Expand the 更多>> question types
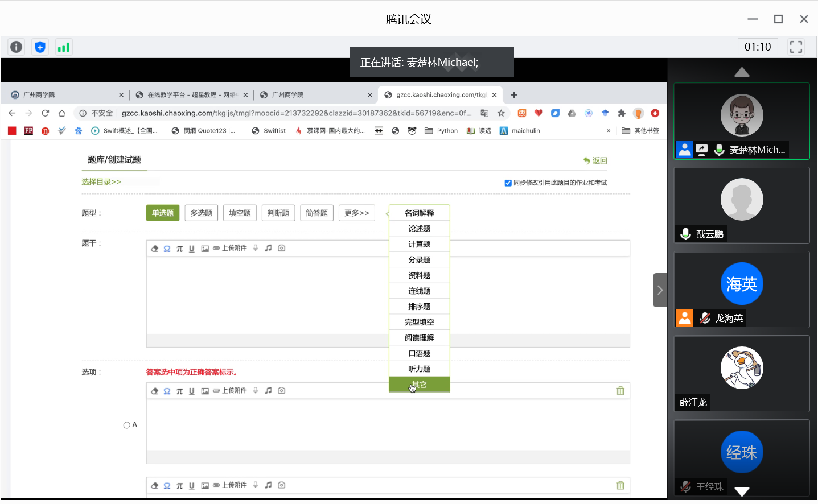Screen dimensions: 818x504 point(356,213)
